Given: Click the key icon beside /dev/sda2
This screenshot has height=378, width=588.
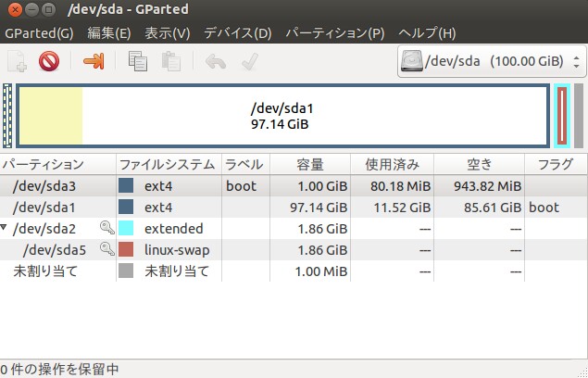Looking at the screenshot, I should pos(106,228).
